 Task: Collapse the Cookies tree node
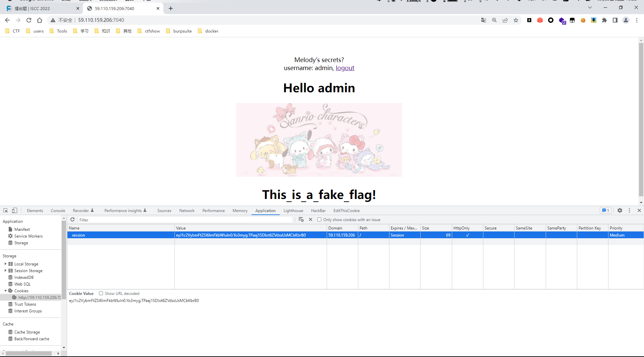[5, 291]
